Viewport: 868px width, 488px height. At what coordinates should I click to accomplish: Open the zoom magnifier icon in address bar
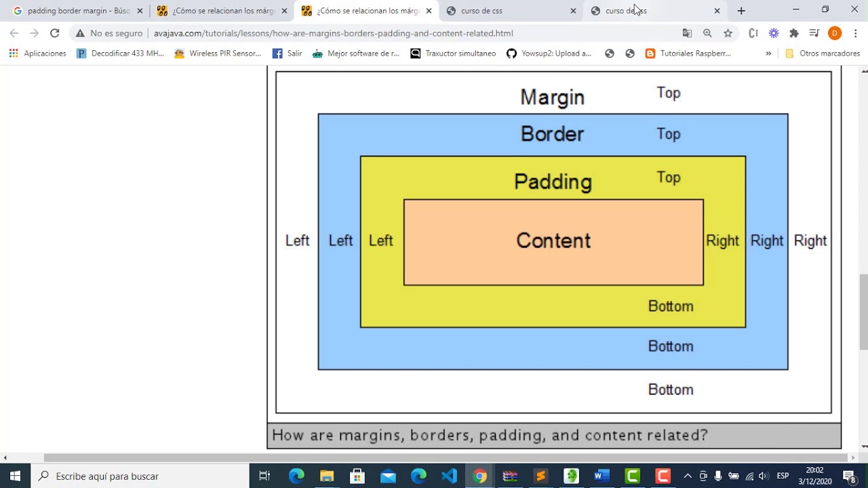[x=707, y=33]
